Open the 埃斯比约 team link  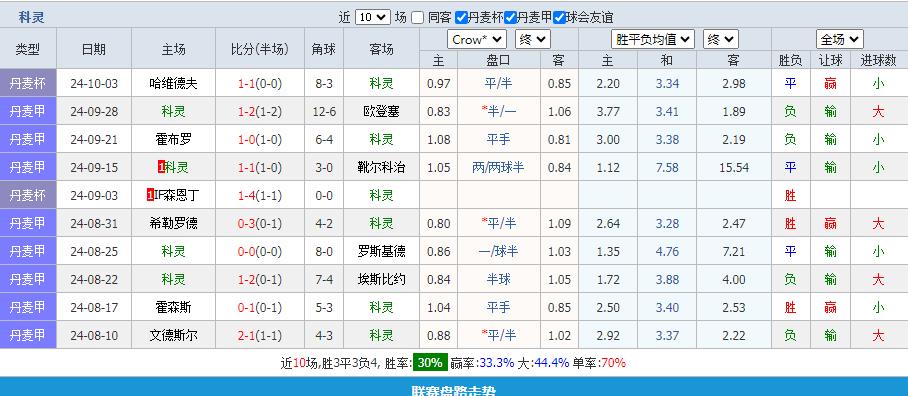coord(381,280)
